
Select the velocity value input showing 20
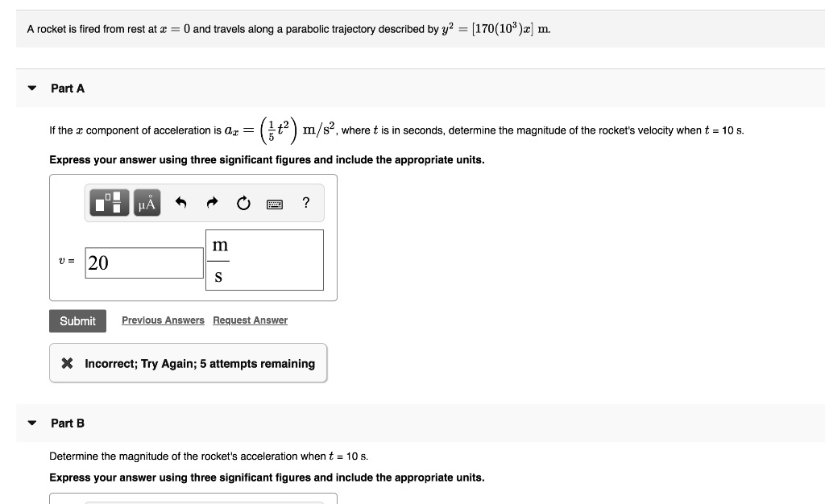tap(143, 262)
